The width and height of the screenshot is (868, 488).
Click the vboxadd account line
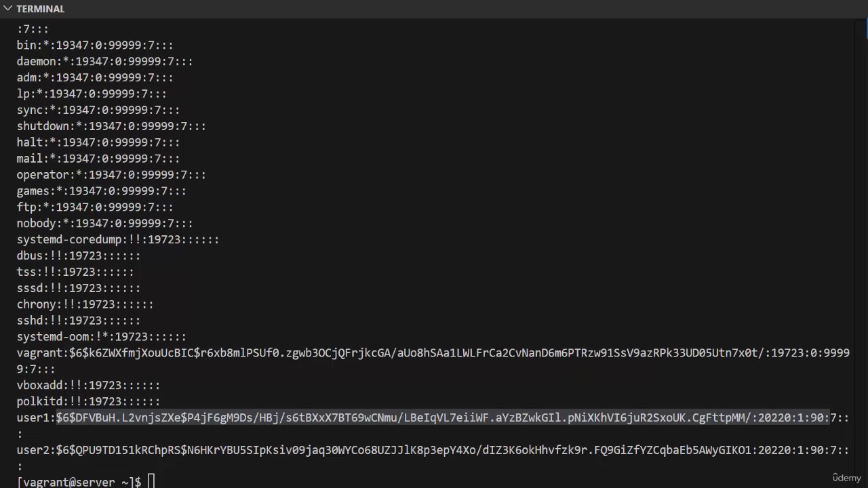89,385
